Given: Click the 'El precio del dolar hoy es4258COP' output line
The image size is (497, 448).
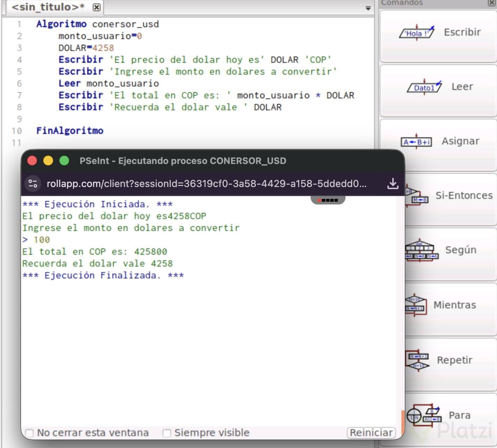Looking at the screenshot, I should [114, 216].
